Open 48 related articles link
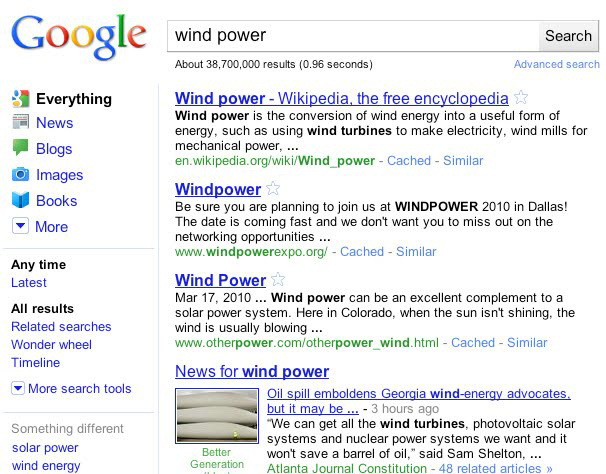 (495, 468)
